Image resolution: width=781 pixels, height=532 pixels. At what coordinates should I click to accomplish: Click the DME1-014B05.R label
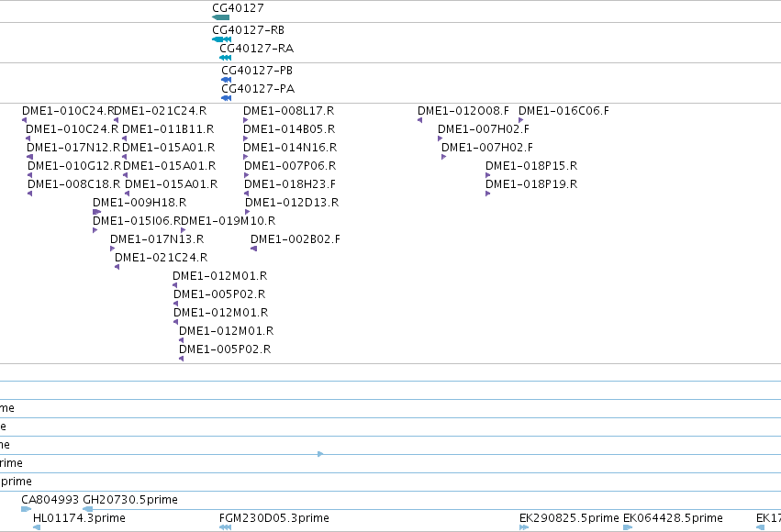pyautogui.click(x=289, y=129)
